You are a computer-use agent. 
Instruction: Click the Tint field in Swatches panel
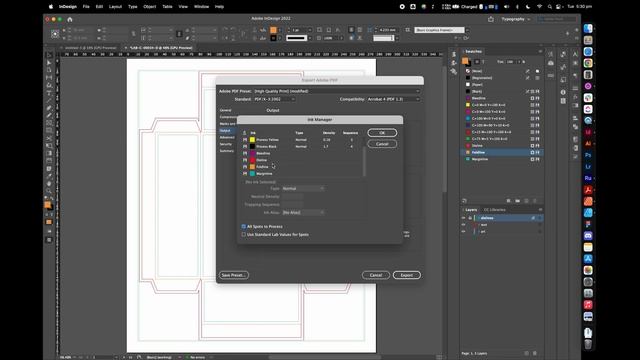(x=510, y=62)
